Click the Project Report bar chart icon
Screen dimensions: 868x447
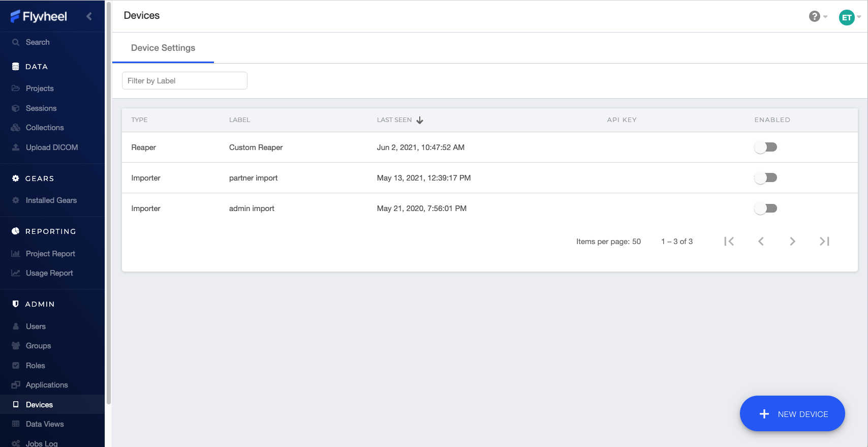(x=16, y=254)
